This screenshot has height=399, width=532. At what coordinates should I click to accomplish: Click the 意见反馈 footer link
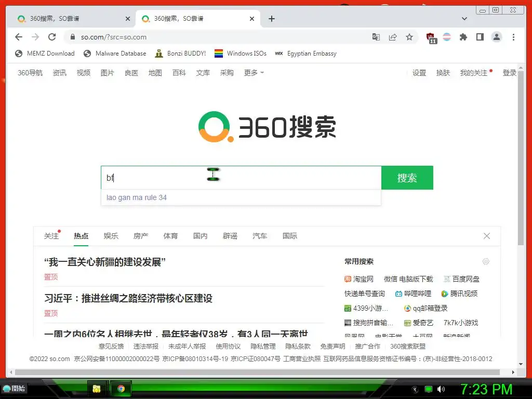(111, 346)
